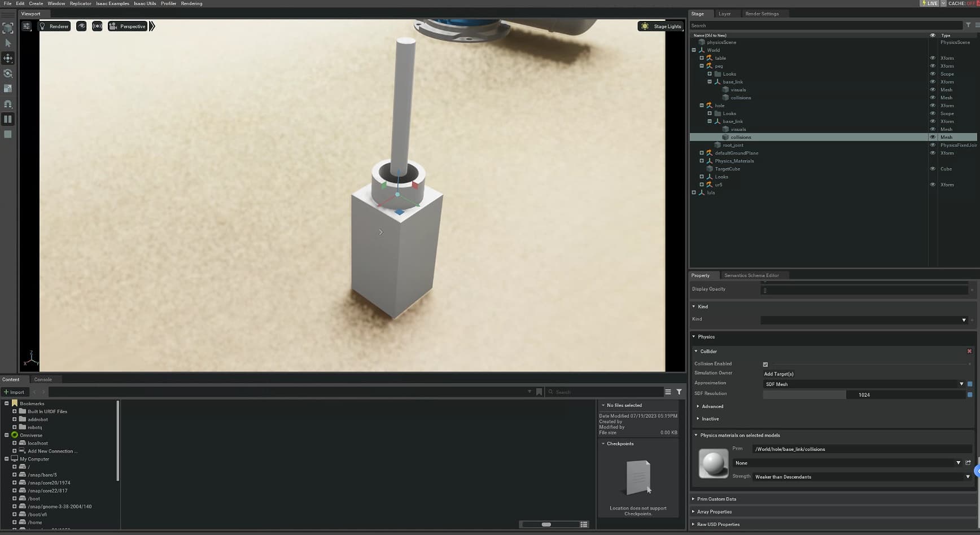This screenshot has width=980, height=535.
Task: Toggle visibility of TargetCube
Action: [933, 169]
